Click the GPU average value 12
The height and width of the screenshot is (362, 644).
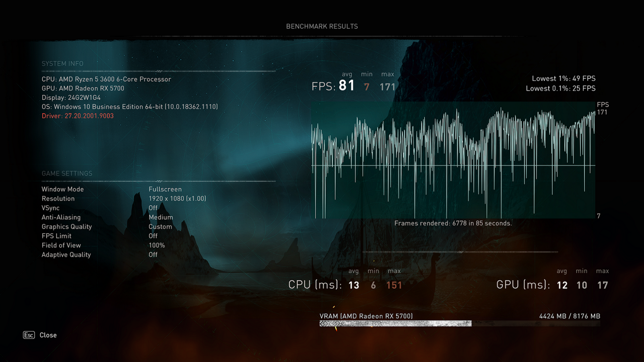562,285
